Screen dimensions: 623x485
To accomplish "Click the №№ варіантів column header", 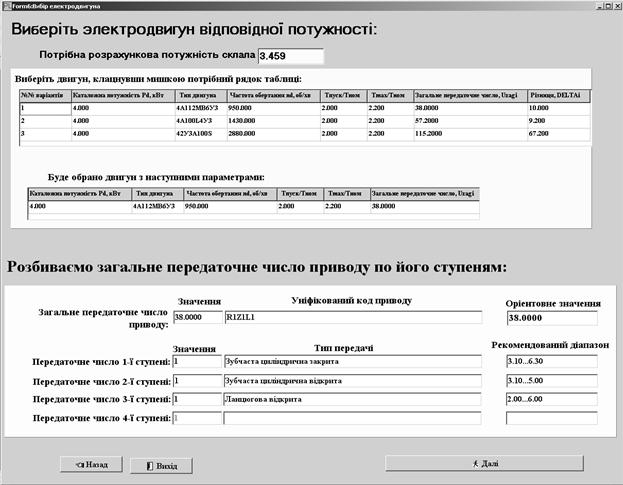I will click(x=45, y=96).
